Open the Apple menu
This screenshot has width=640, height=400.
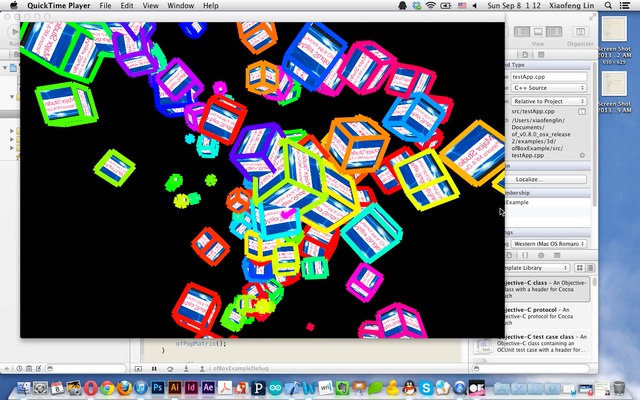tap(13, 6)
